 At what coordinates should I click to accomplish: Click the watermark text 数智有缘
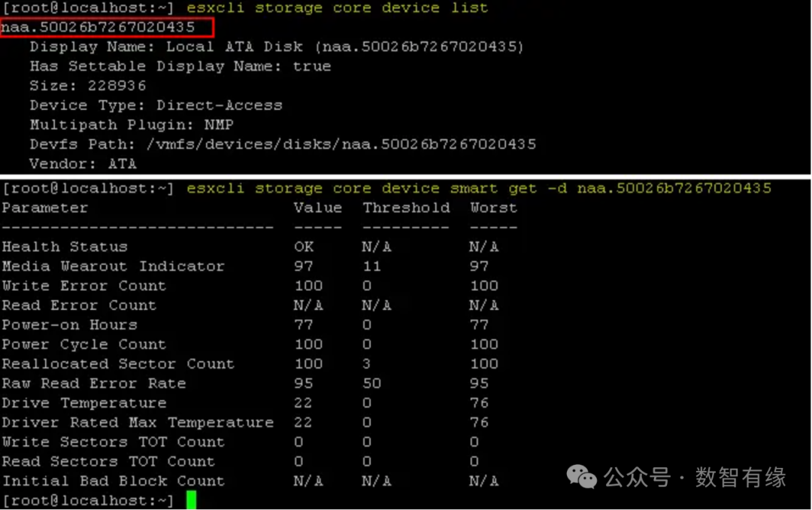741,477
